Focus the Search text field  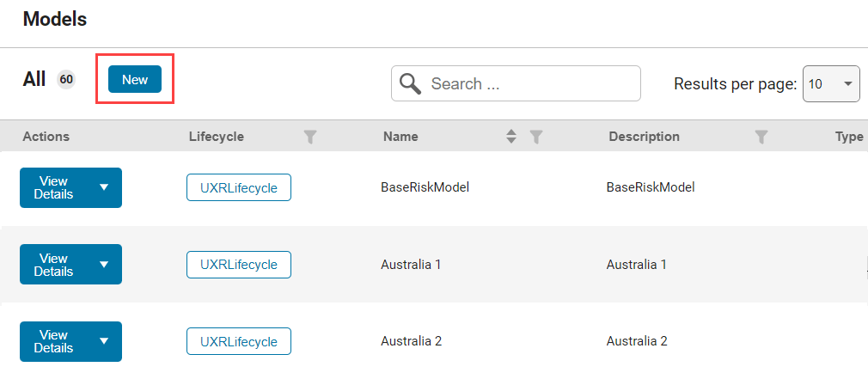[529, 83]
